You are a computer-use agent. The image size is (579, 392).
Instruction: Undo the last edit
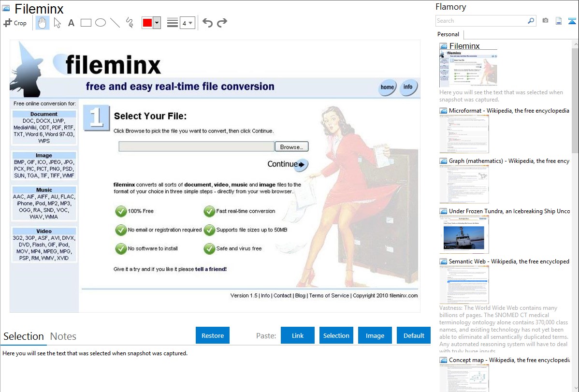tap(207, 23)
